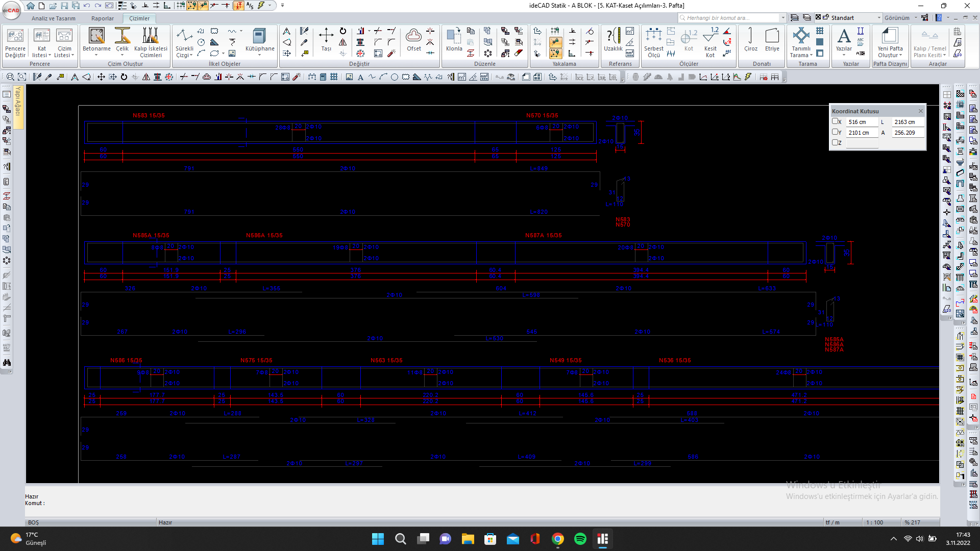Click the weather widget showing 17°C Güneşli
This screenshot has width=980, height=551.
[x=29, y=539]
